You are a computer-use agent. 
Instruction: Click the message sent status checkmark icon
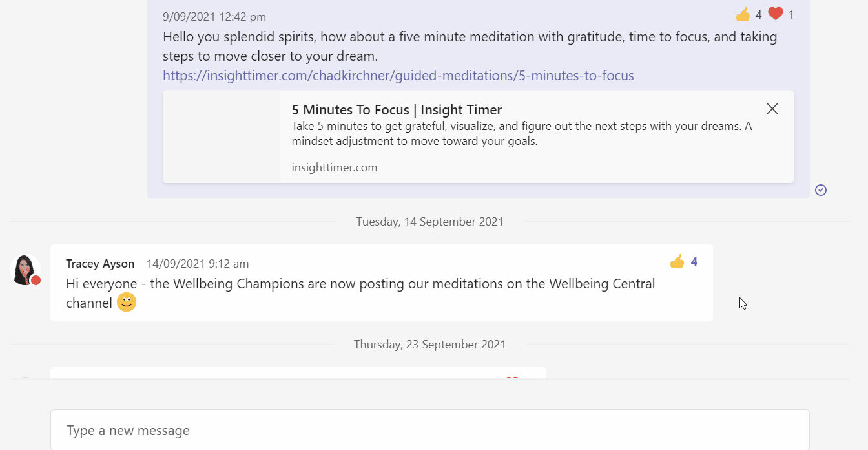click(821, 189)
